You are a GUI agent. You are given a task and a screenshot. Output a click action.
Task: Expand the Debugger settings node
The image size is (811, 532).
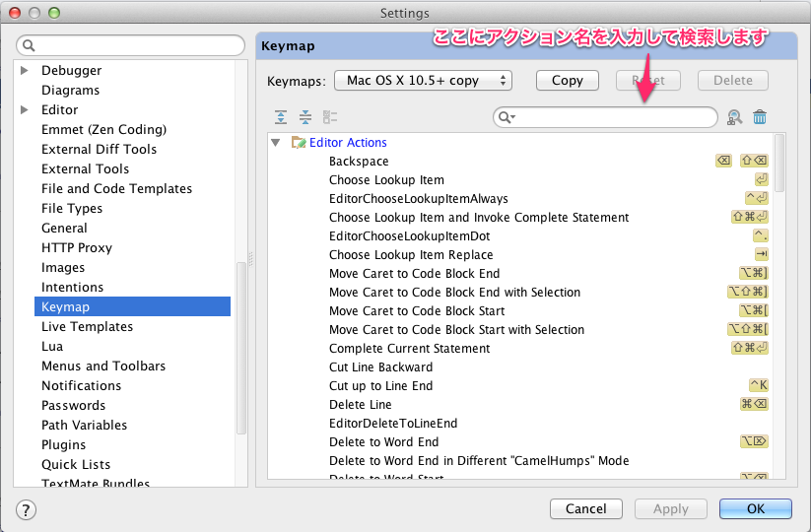pos(25,71)
